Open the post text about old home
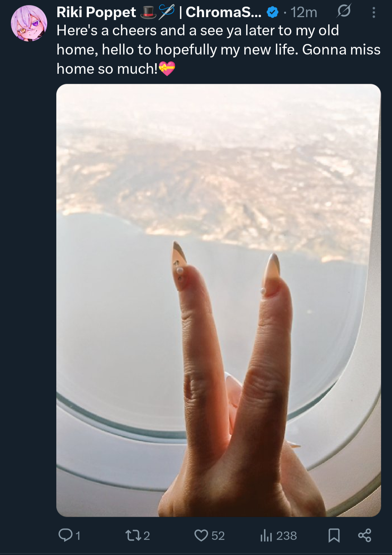The width and height of the screenshot is (392, 555). [219, 49]
